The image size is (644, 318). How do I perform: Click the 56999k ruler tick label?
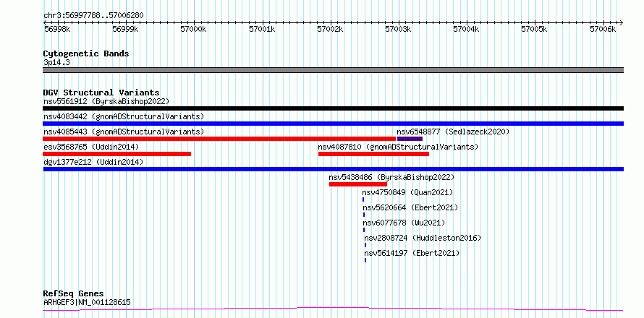click(x=125, y=29)
